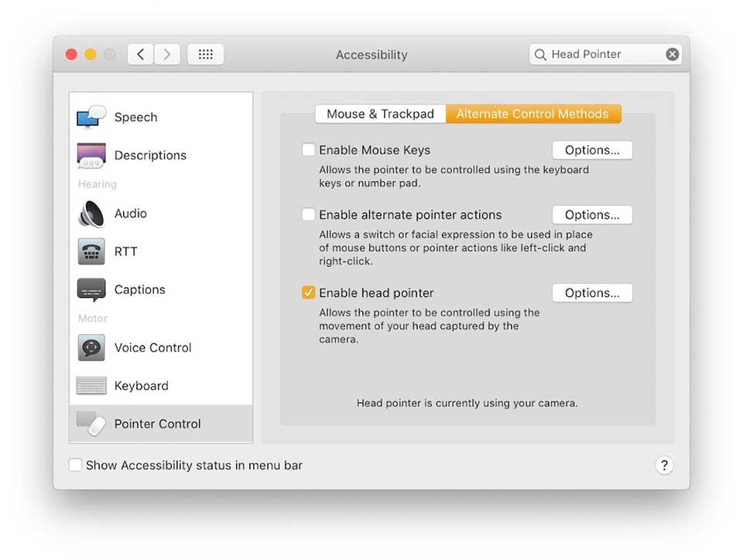Screen dimensions: 743x560
Task: Enable the Mouse Keys checkbox
Action: 309,149
